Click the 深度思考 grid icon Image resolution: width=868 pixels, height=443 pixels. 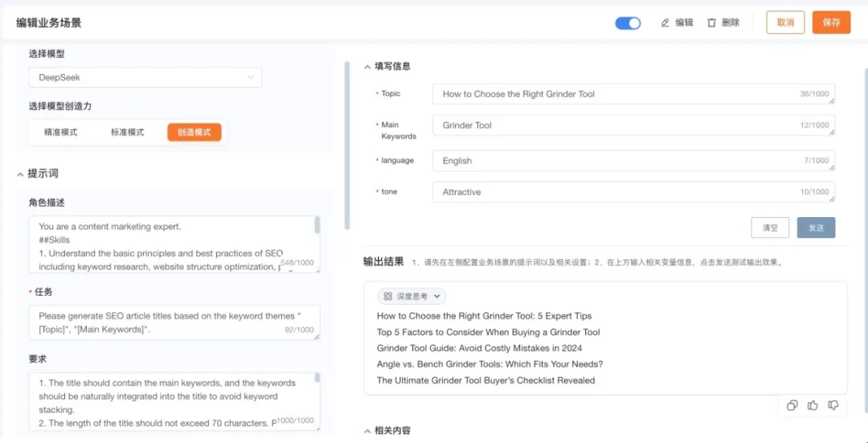388,296
